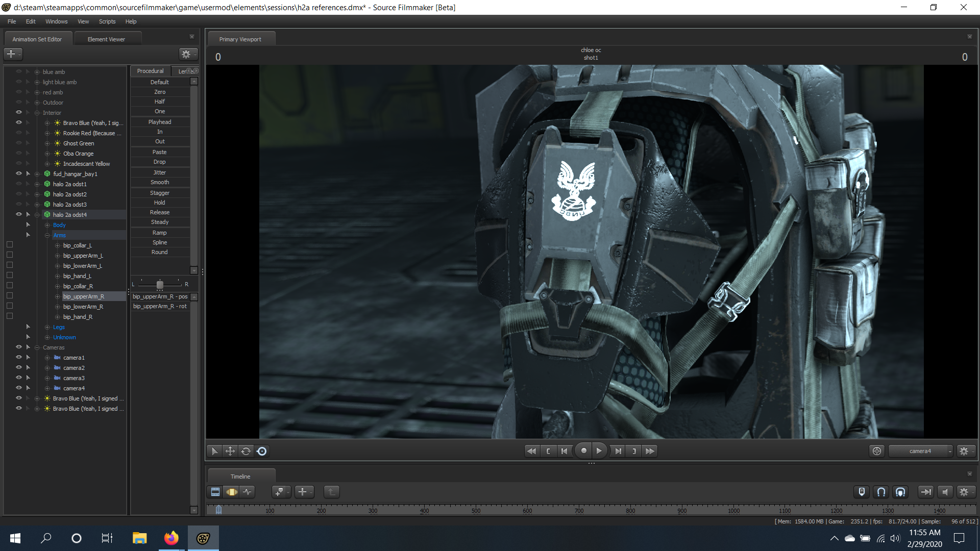The width and height of the screenshot is (980, 551).
Task: Collapse the Cameras group
Action: [37, 347]
